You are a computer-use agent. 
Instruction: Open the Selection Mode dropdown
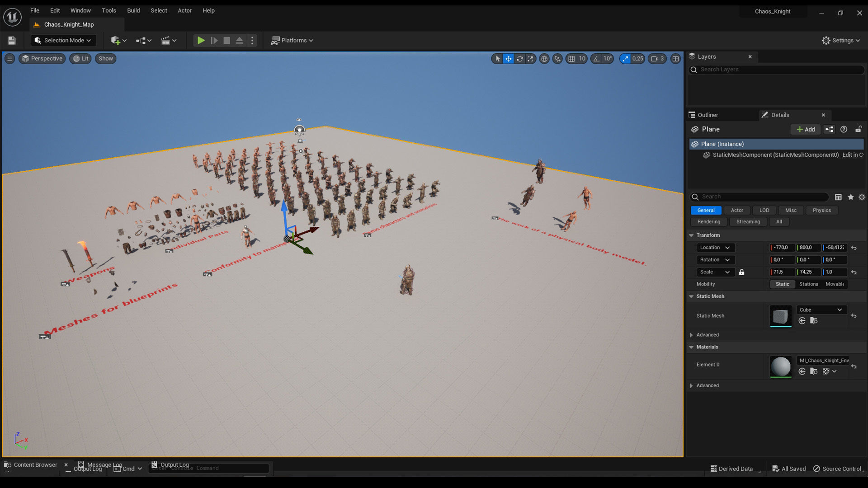(63, 40)
